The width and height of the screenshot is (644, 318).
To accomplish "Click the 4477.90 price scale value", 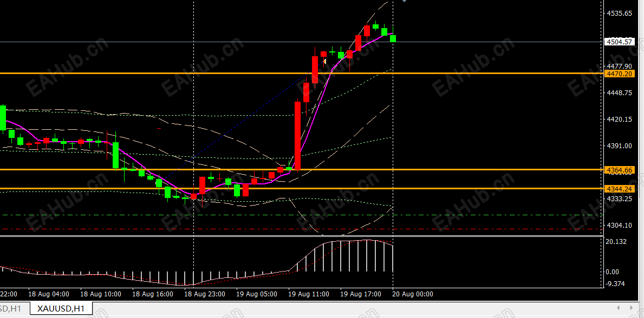I will point(620,66).
